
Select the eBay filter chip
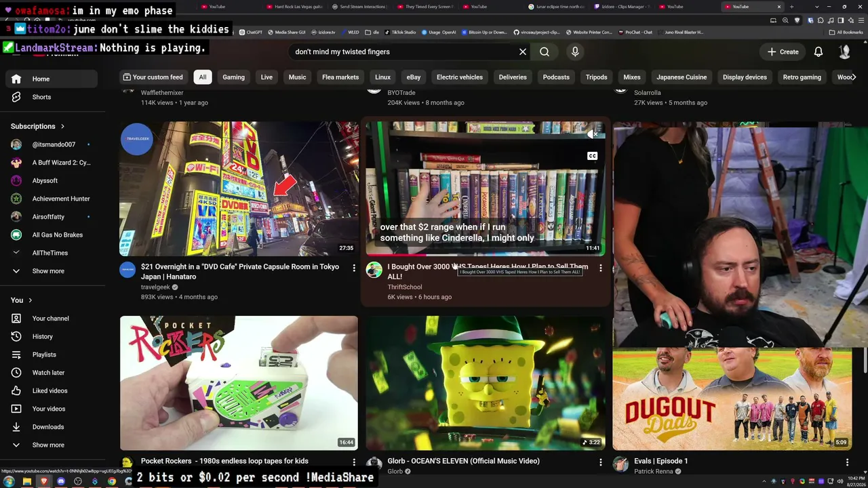click(414, 77)
